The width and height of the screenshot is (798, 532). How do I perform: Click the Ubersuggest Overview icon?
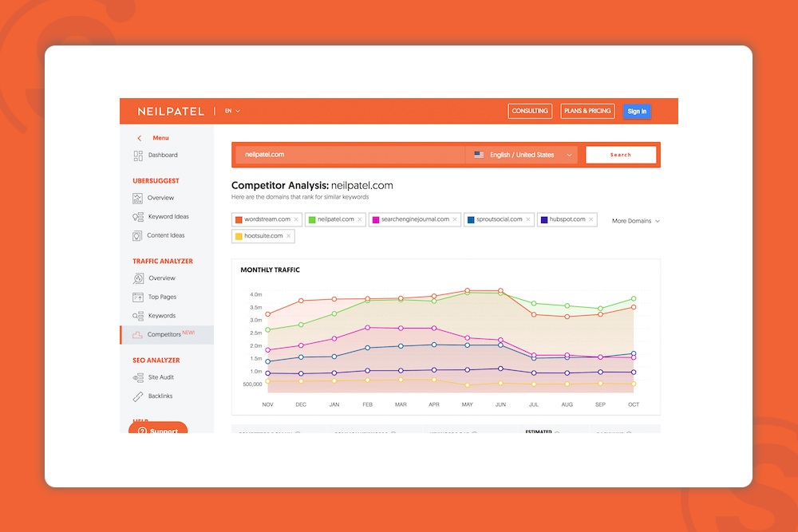point(138,198)
